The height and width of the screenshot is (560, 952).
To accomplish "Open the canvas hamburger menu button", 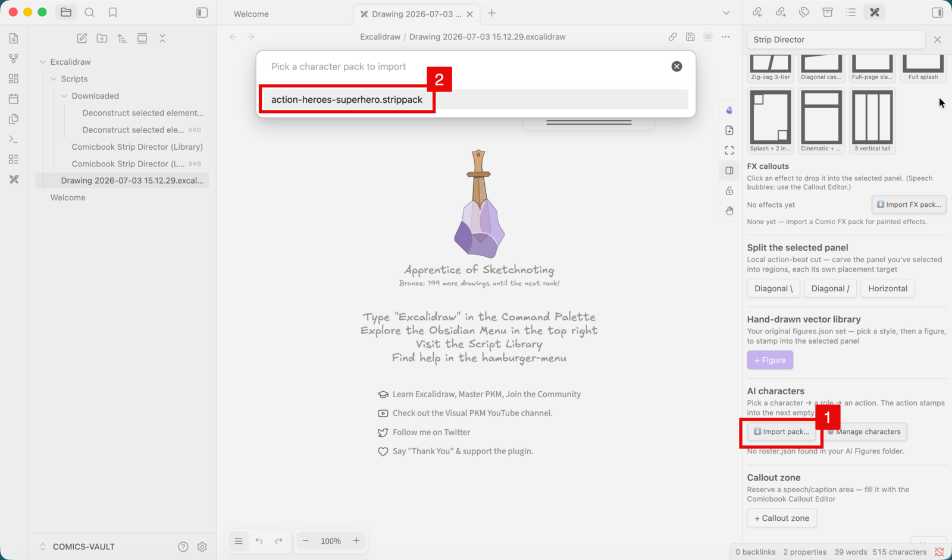I will click(x=239, y=541).
